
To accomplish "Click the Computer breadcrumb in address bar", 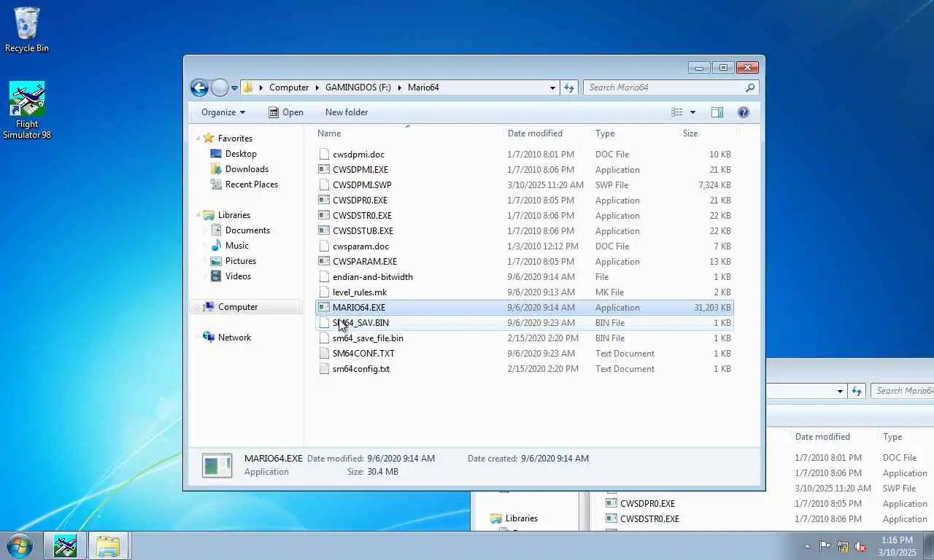I will pos(289,87).
